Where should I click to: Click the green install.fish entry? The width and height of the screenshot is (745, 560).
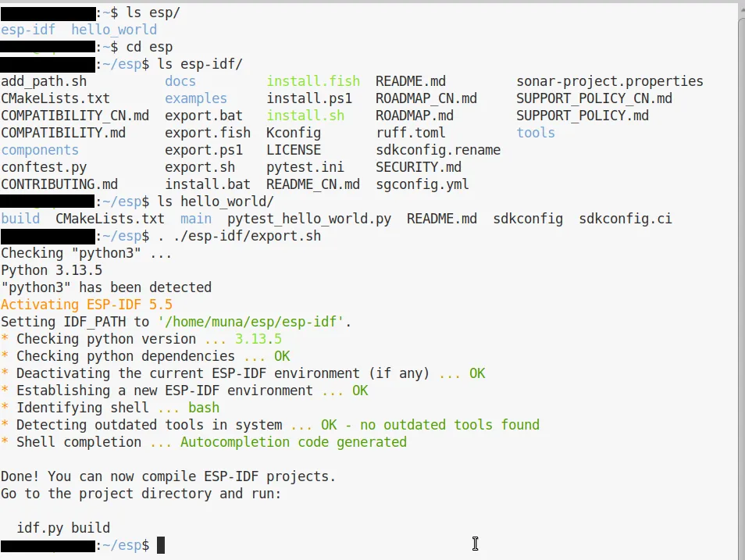coord(313,81)
